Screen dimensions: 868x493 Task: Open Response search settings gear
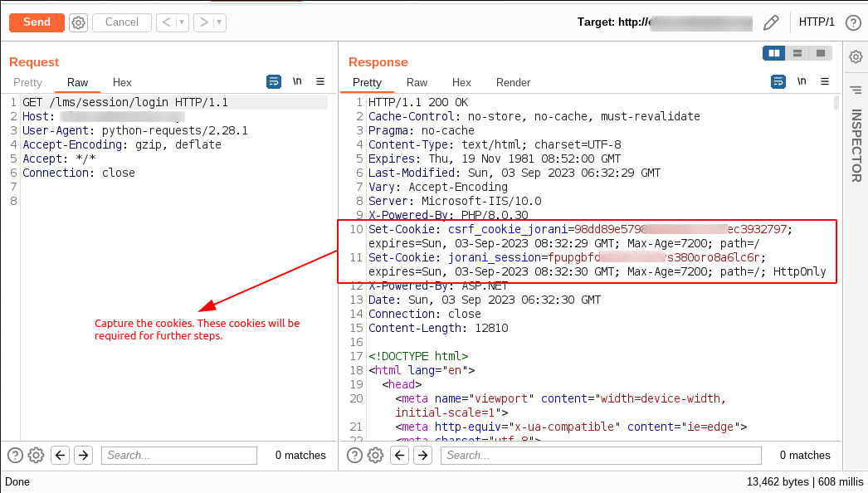point(375,456)
